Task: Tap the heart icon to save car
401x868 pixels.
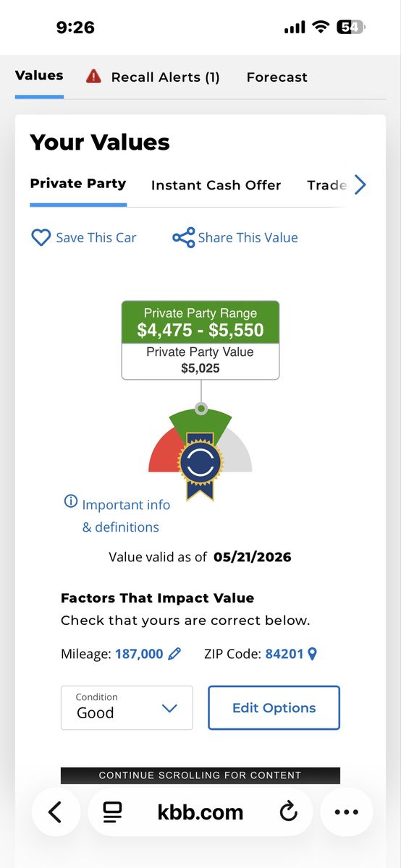Action: point(41,237)
